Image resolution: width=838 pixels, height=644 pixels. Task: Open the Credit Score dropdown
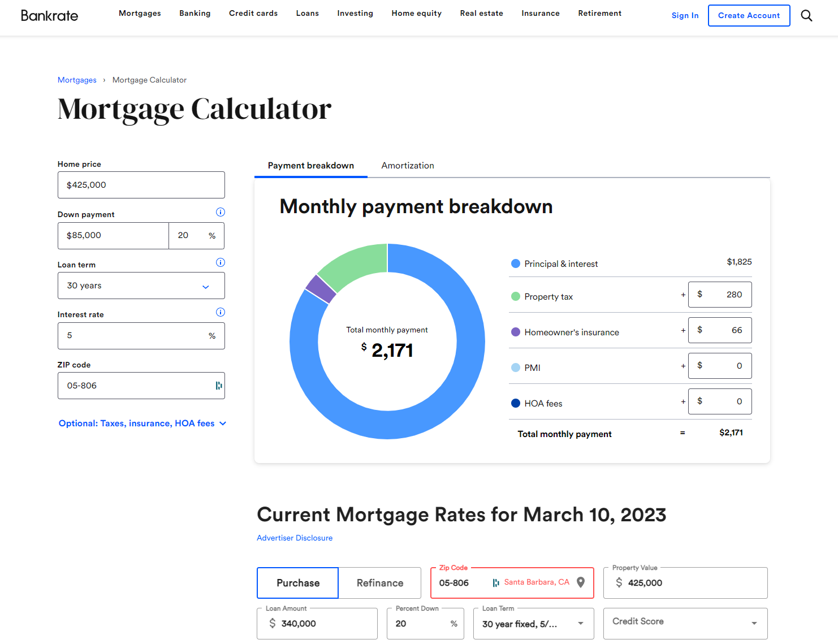(685, 623)
